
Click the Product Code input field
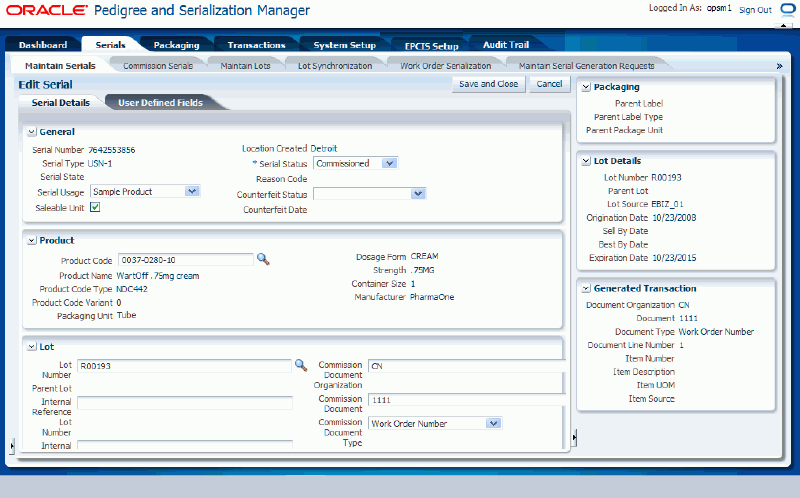185,260
